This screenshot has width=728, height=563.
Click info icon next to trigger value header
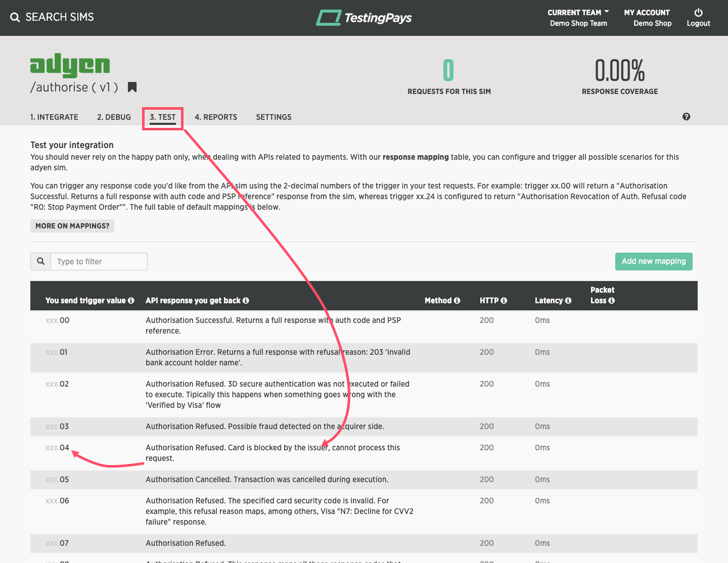pyautogui.click(x=131, y=300)
